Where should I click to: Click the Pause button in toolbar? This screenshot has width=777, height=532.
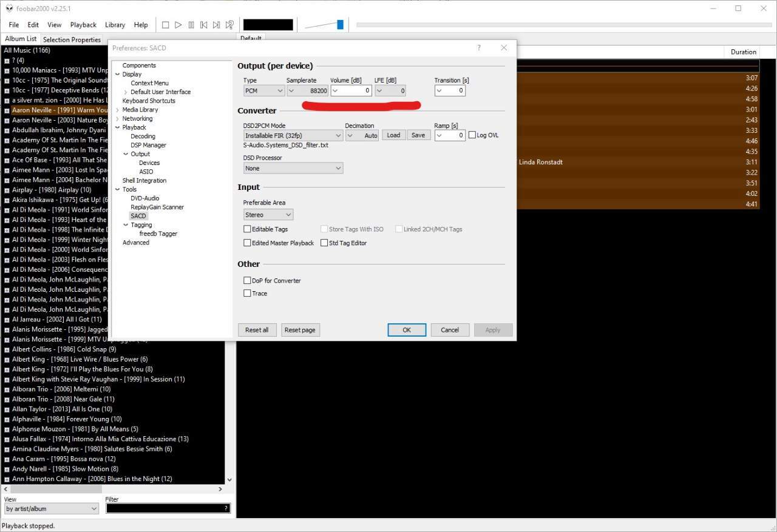pos(191,25)
